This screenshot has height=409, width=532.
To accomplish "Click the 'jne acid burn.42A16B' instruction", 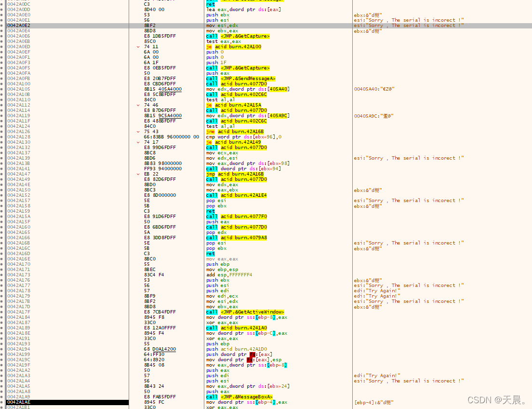I will click(235, 132).
